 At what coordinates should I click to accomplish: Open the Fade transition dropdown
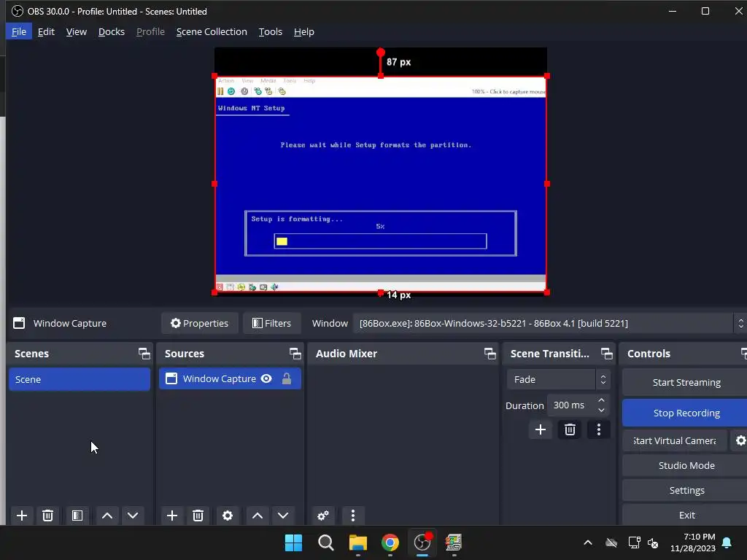(558, 379)
